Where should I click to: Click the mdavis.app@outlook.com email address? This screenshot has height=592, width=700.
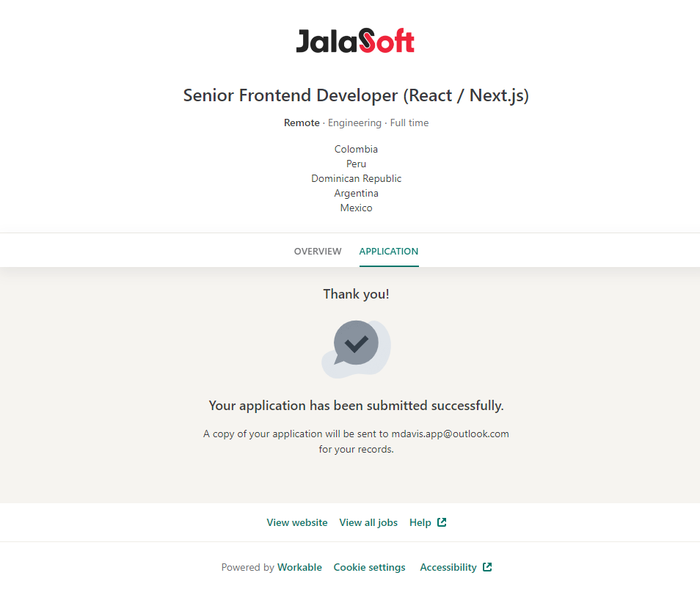[450, 434]
